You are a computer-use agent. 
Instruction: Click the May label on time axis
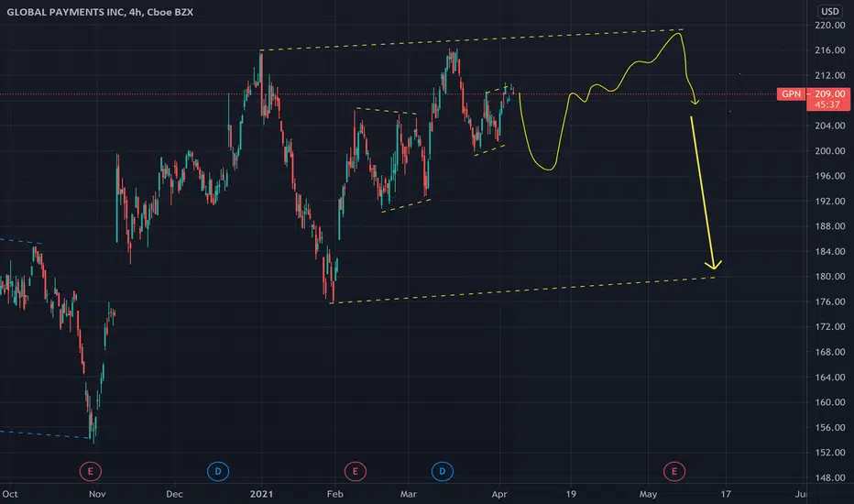pos(648,494)
